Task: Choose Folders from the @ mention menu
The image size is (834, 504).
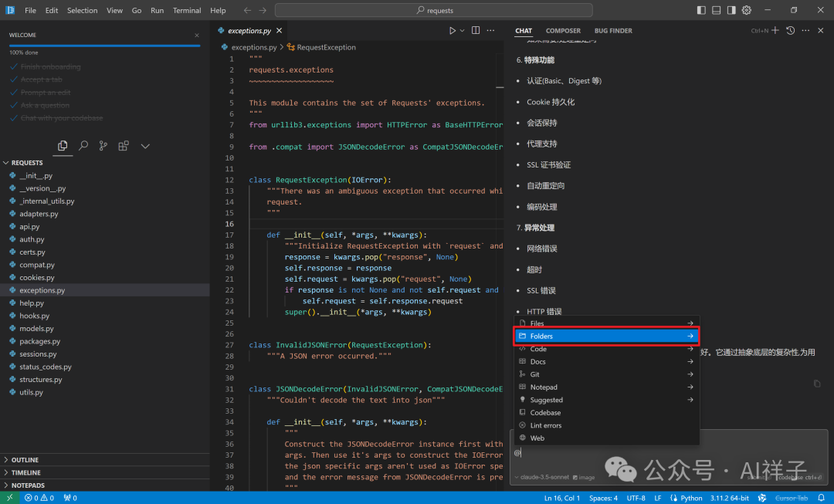Action: 606,336
